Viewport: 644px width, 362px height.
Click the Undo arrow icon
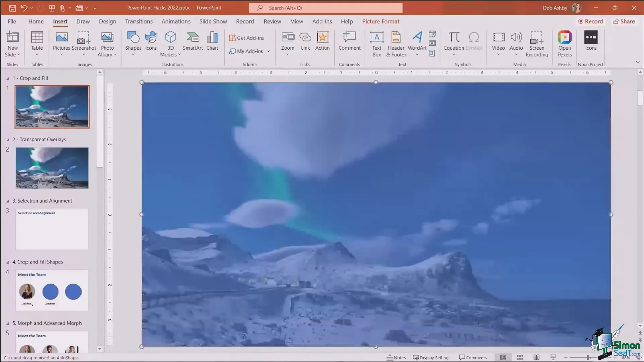coord(24,8)
